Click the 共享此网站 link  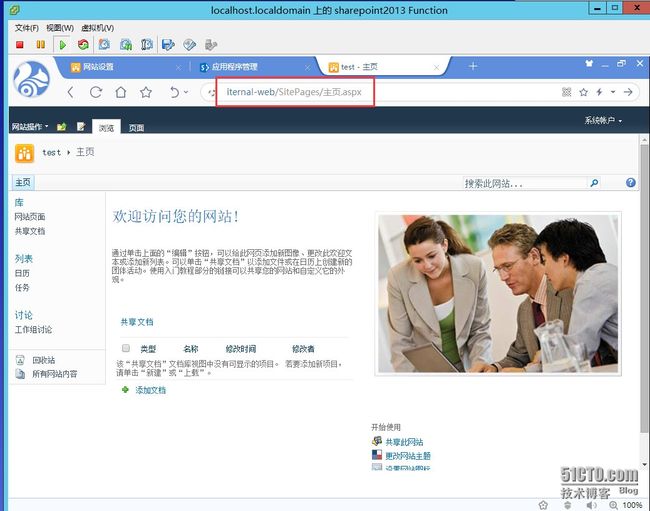(x=404, y=442)
